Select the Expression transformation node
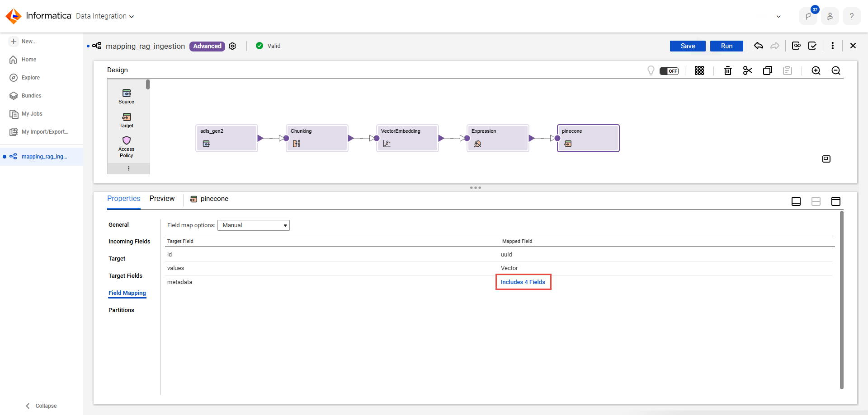Image resolution: width=868 pixels, height=415 pixels. click(498, 138)
